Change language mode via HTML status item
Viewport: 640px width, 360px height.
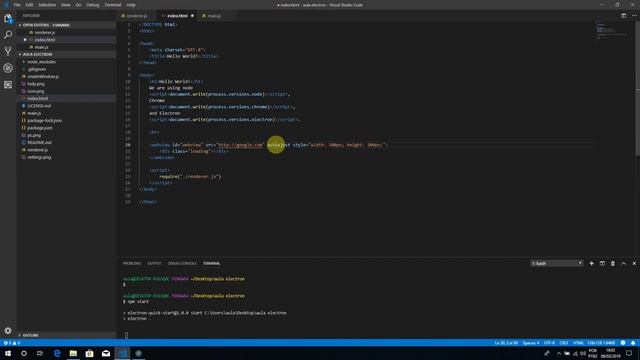[x=578, y=343]
